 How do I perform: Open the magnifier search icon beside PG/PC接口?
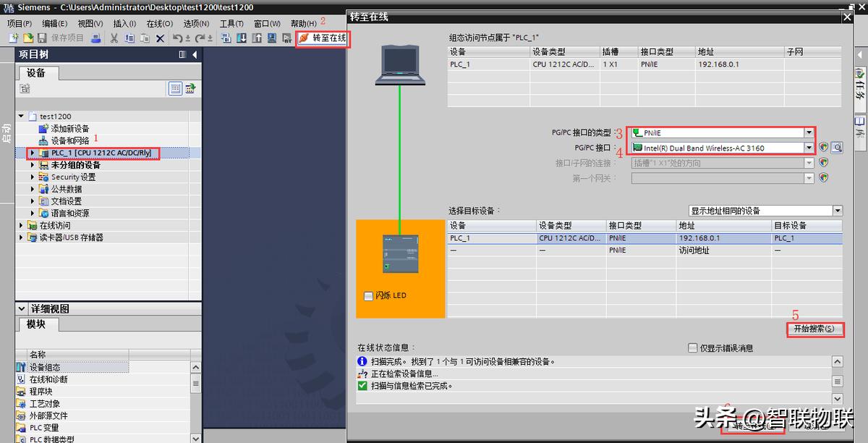(838, 146)
